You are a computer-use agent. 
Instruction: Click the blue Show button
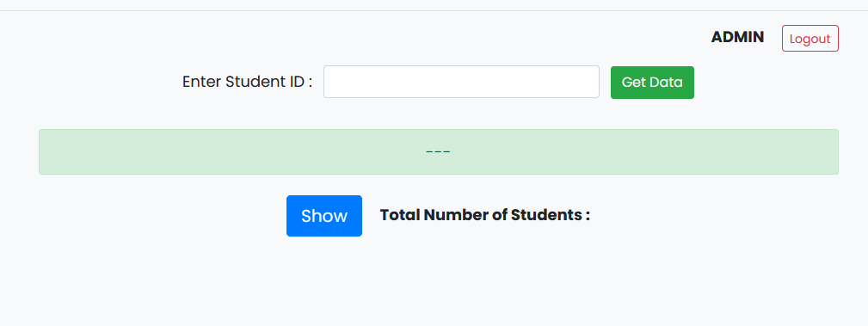tap(323, 216)
